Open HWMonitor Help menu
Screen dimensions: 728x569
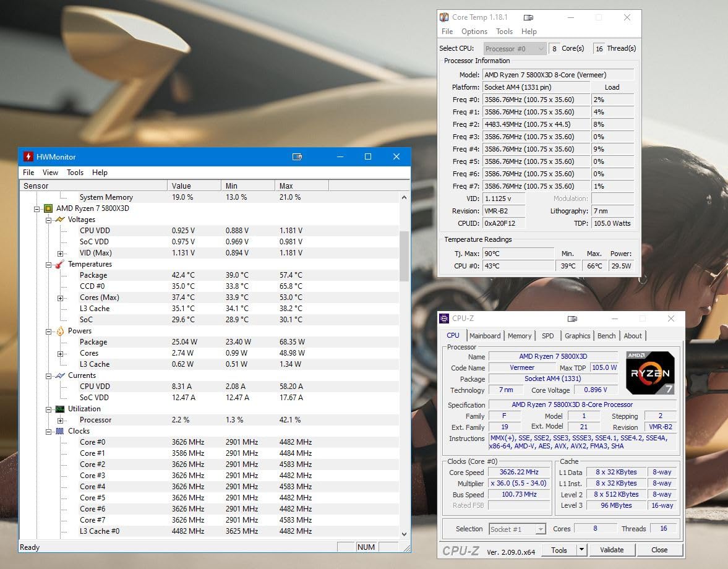tap(100, 172)
